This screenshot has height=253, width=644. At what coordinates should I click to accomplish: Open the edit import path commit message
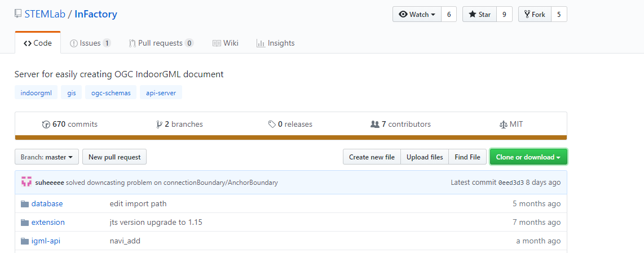[138, 204]
